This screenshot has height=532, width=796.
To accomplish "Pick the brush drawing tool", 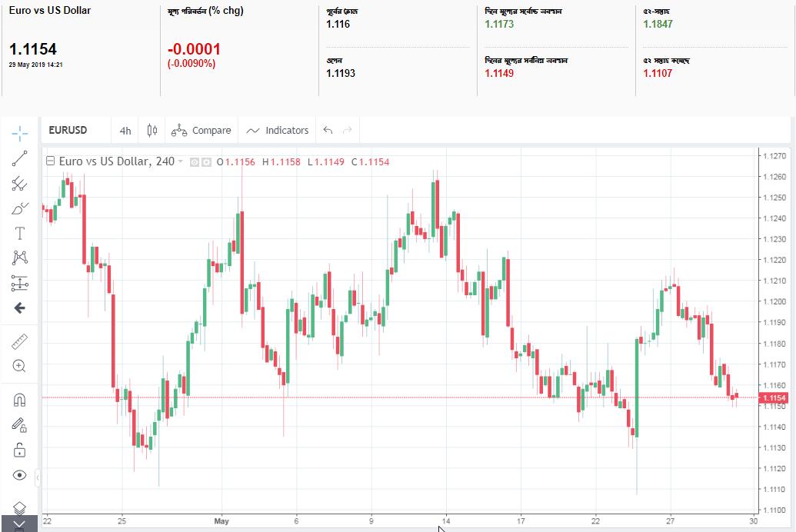I will point(20,208).
